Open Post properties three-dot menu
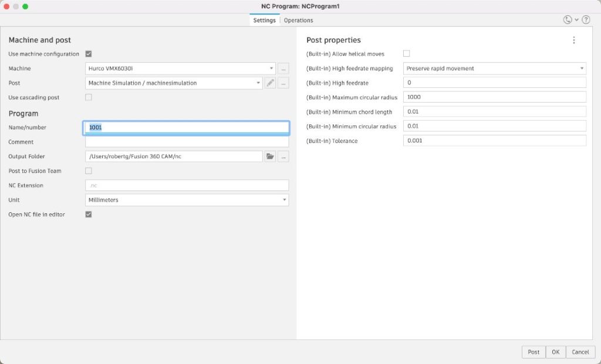The width and height of the screenshot is (601, 364). click(573, 40)
